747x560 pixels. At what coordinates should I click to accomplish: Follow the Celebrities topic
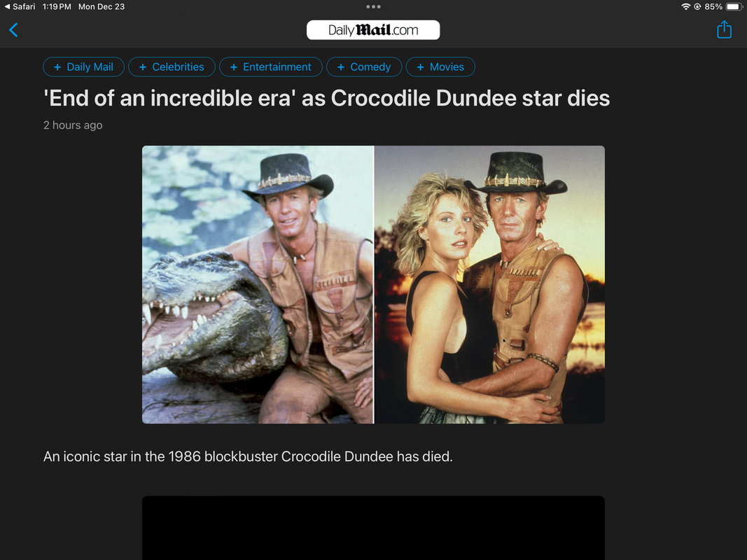pyautogui.click(x=172, y=67)
